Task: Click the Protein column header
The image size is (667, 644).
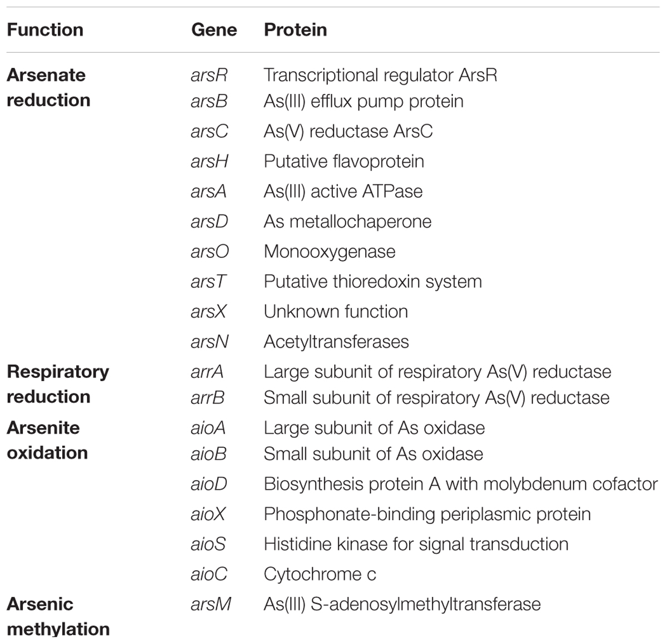Action: [295, 29]
